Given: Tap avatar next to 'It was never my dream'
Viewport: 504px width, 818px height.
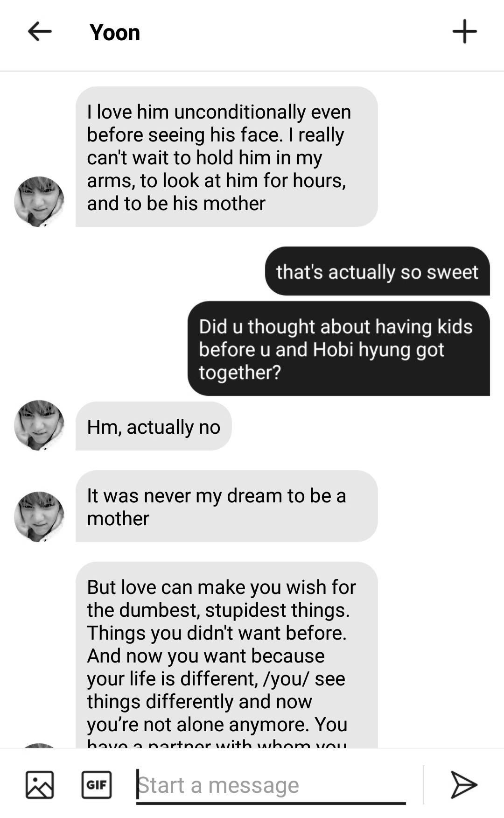Looking at the screenshot, I should click(x=39, y=516).
